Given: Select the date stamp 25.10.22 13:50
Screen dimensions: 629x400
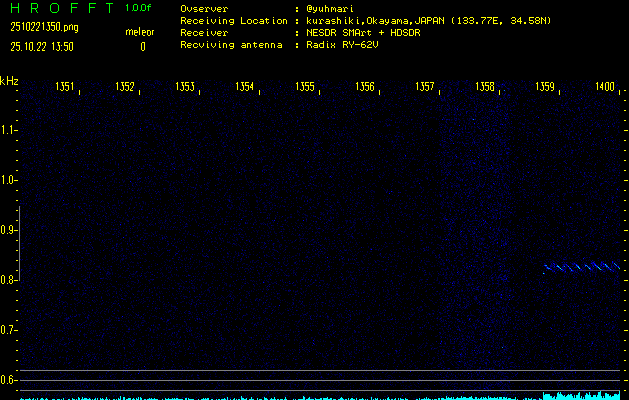Looking at the screenshot, I should 42,47.
